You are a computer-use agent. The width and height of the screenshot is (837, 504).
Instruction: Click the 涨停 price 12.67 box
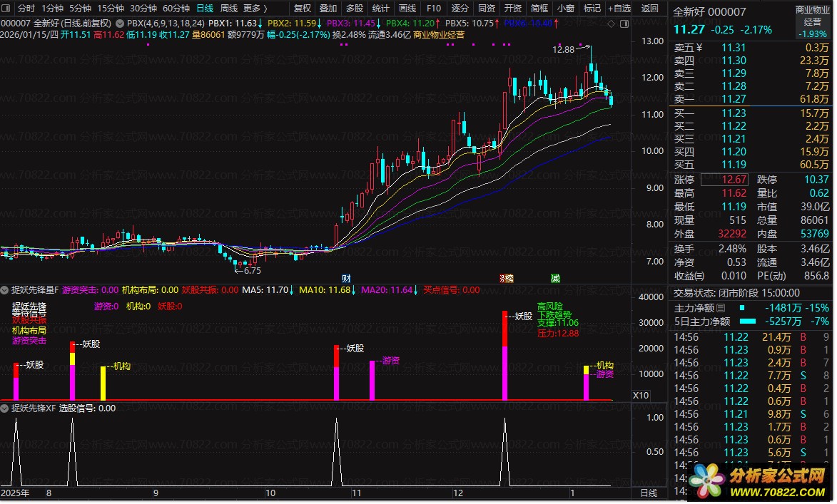pos(724,180)
